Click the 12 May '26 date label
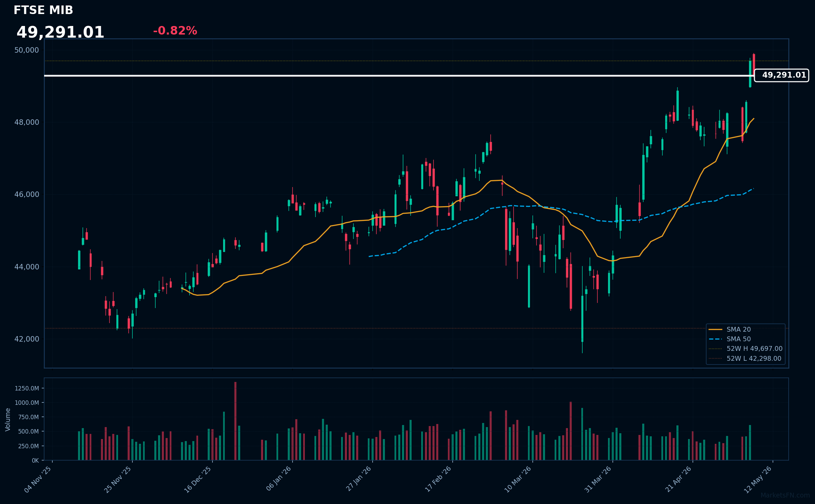Screen dimensions: 815x504 pos(758,479)
